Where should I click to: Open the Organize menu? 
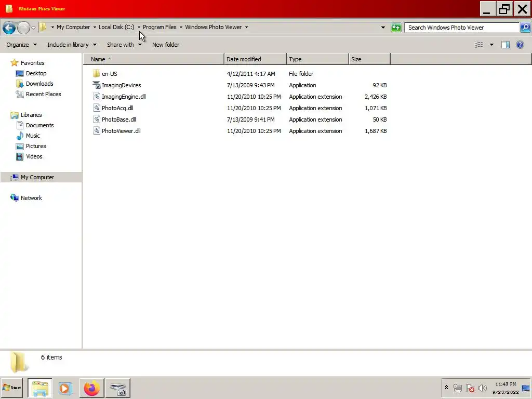point(21,45)
